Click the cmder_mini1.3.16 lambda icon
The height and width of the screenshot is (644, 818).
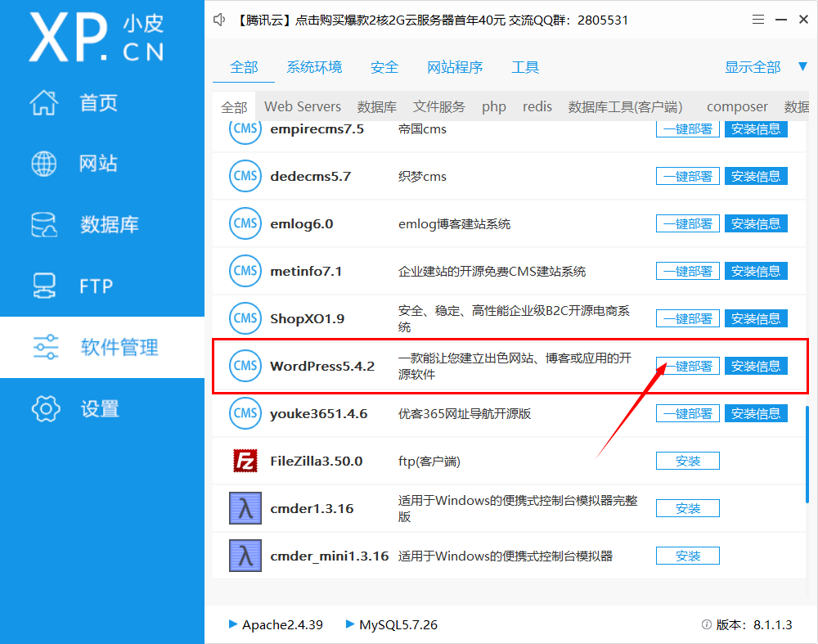tap(245, 556)
